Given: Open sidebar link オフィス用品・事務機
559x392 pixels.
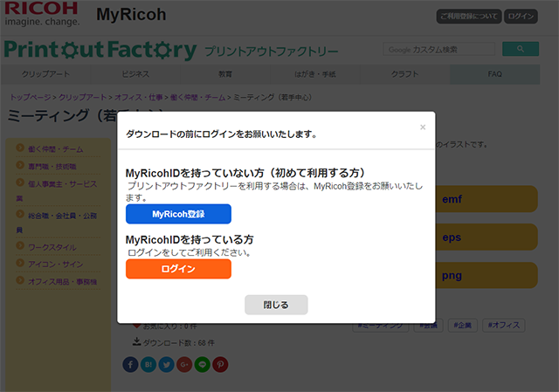Looking at the screenshot, I should [62, 281].
